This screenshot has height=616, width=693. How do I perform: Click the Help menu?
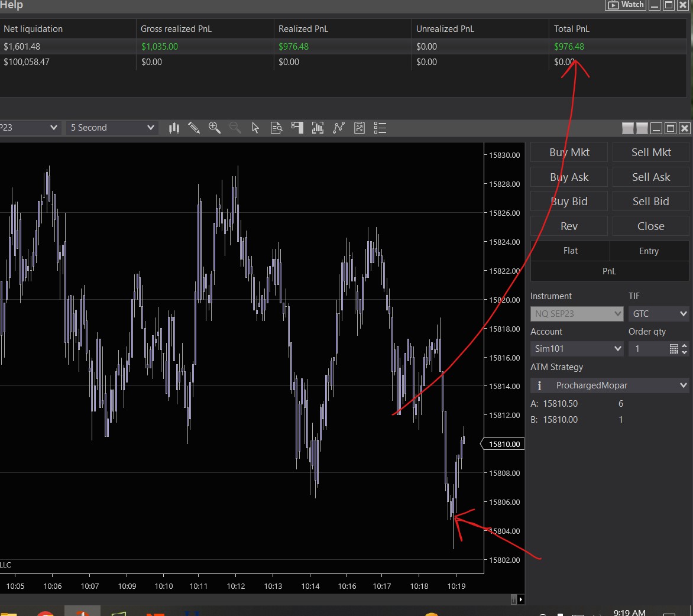pyautogui.click(x=12, y=5)
